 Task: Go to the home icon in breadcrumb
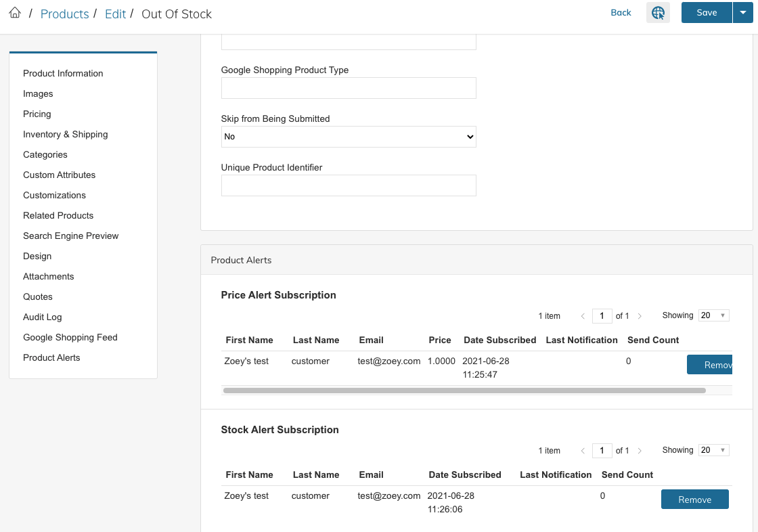coord(15,13)
